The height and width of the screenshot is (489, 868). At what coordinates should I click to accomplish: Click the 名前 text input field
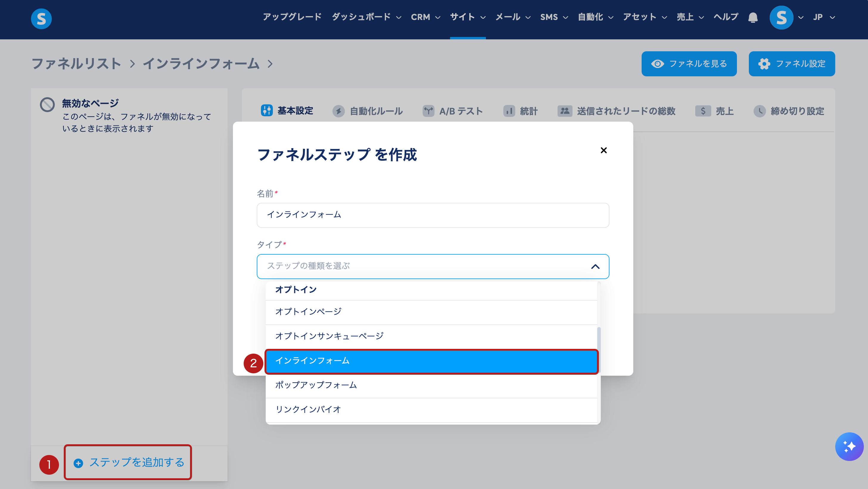[433, 215]
